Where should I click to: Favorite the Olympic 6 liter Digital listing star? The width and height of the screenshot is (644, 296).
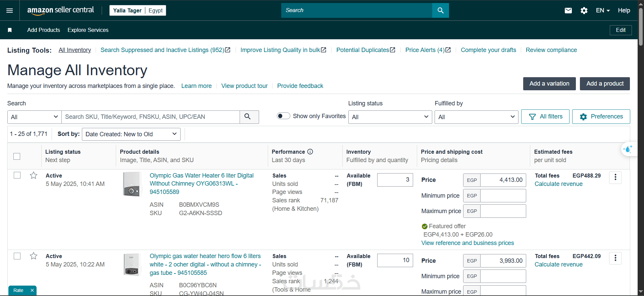click(x=34, y=176)
